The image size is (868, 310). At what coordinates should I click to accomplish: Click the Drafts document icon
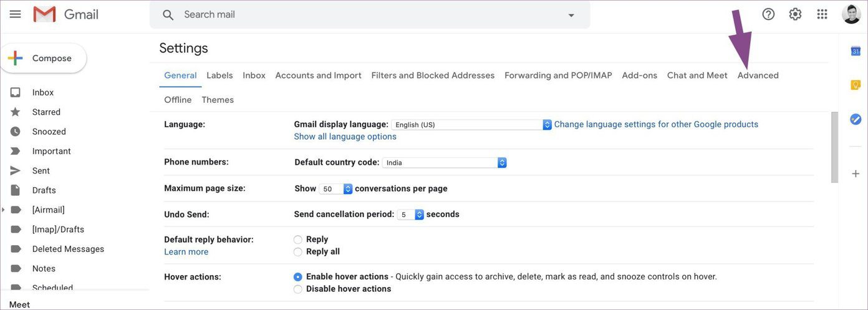pos(16,190)
